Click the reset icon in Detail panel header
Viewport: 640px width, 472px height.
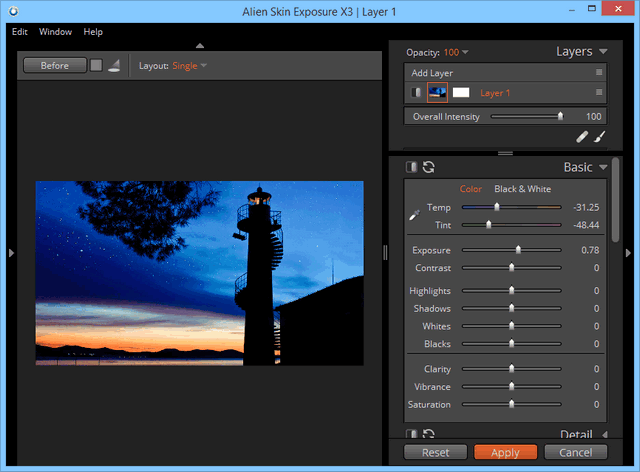[428, 434]
